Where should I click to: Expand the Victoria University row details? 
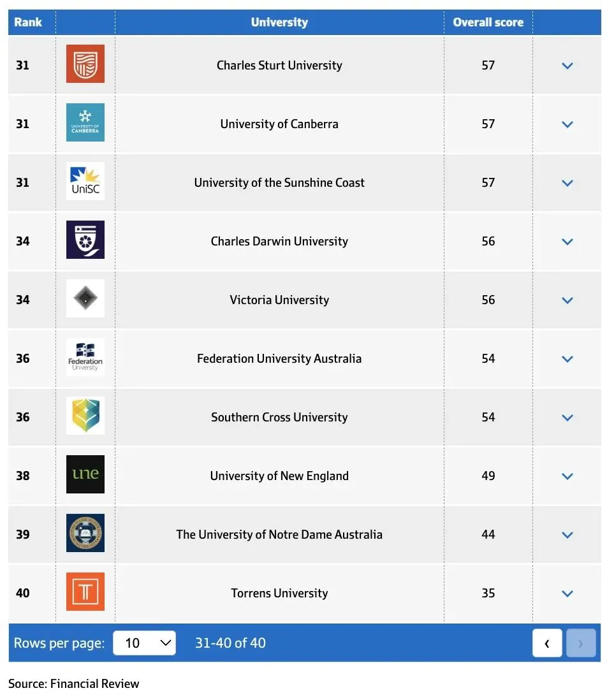coord(567,300)
